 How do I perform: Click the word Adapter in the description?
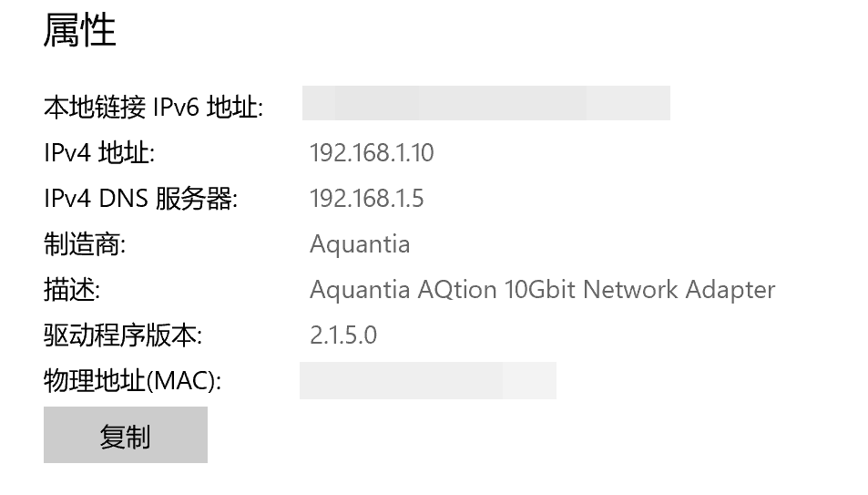pos(730,290)
